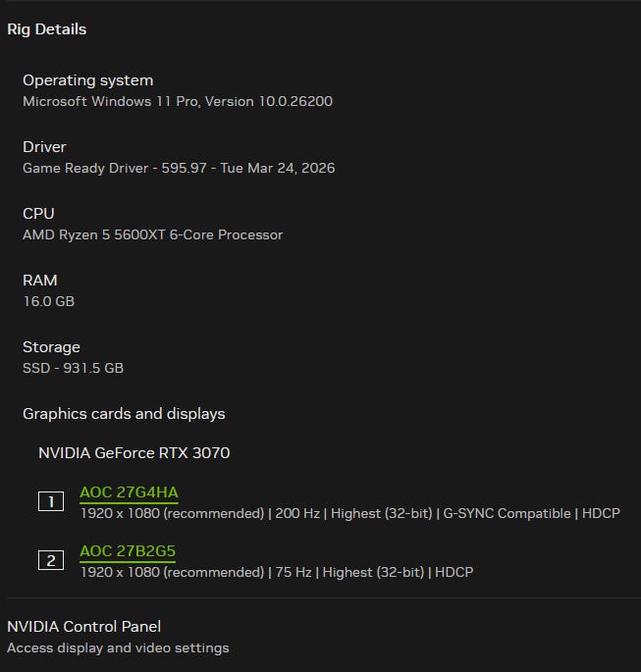The image size is (641, 672).
Task: Click the Storage label
Action: point(51,347)
